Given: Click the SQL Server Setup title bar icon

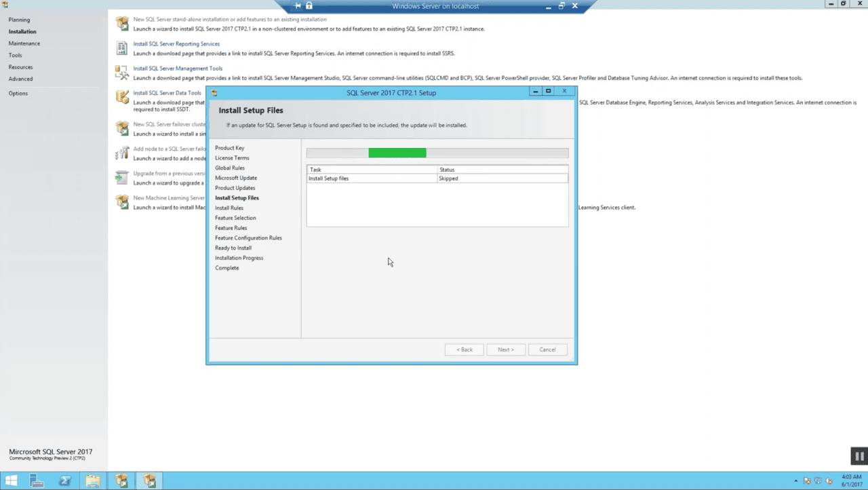Looking at the screenshot, I should (214, 92).
